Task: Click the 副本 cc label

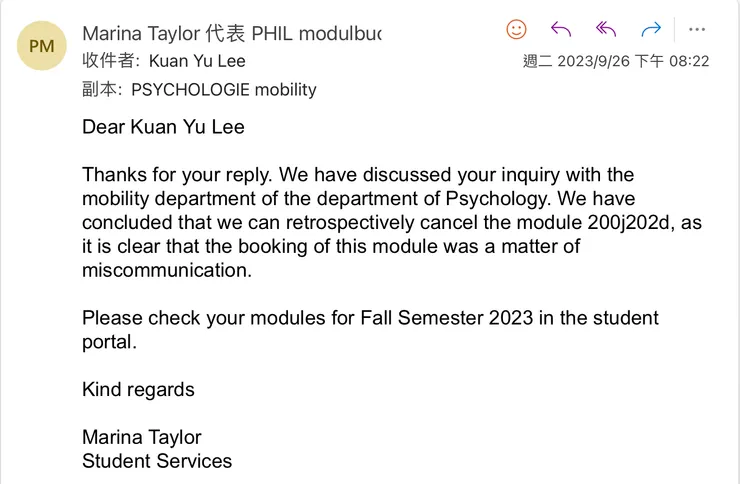Action: tap(101, 89)
